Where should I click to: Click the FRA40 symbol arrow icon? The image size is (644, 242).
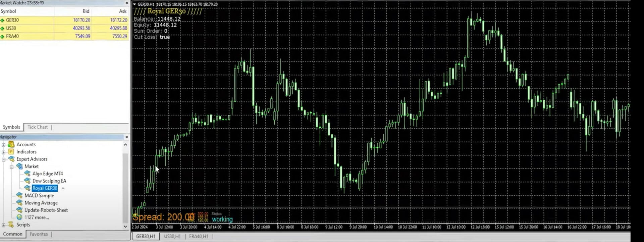point(2,36)
